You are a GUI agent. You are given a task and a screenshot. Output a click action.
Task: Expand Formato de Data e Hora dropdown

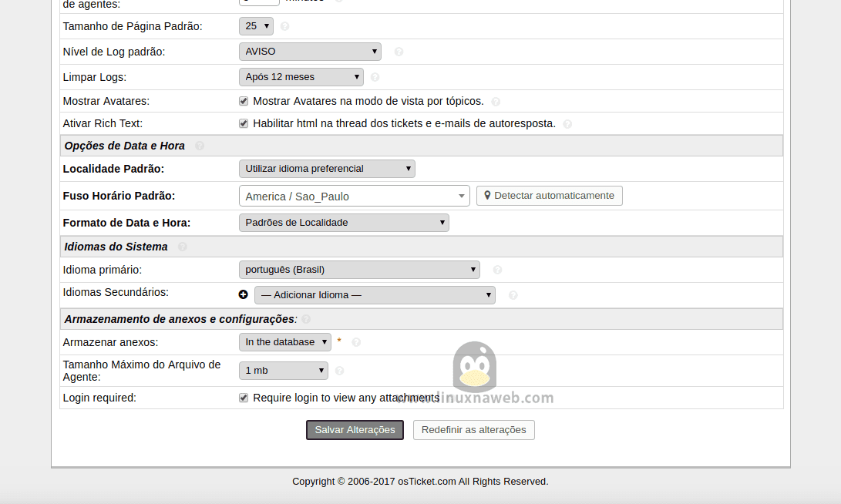pyautogui.click(x=344, y=223)
